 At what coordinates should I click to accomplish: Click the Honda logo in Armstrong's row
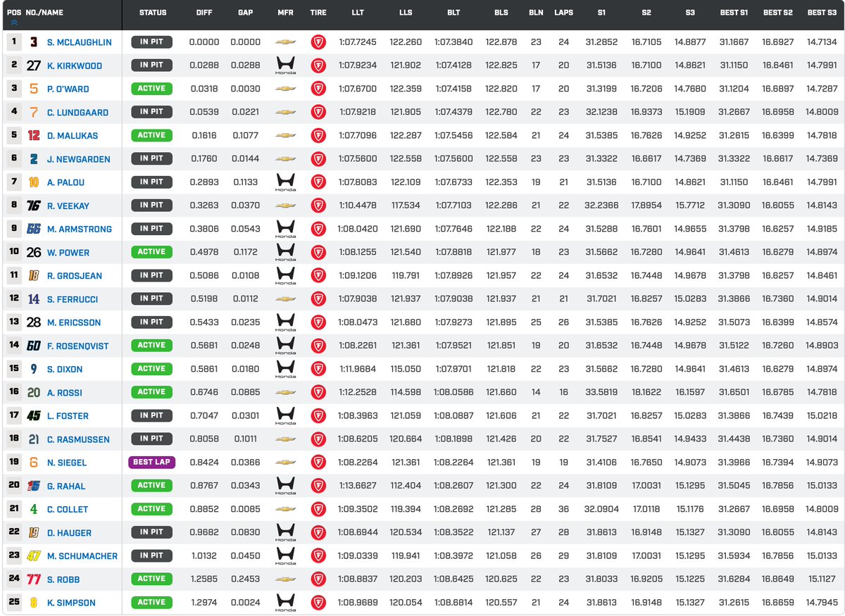pos(285,230)
